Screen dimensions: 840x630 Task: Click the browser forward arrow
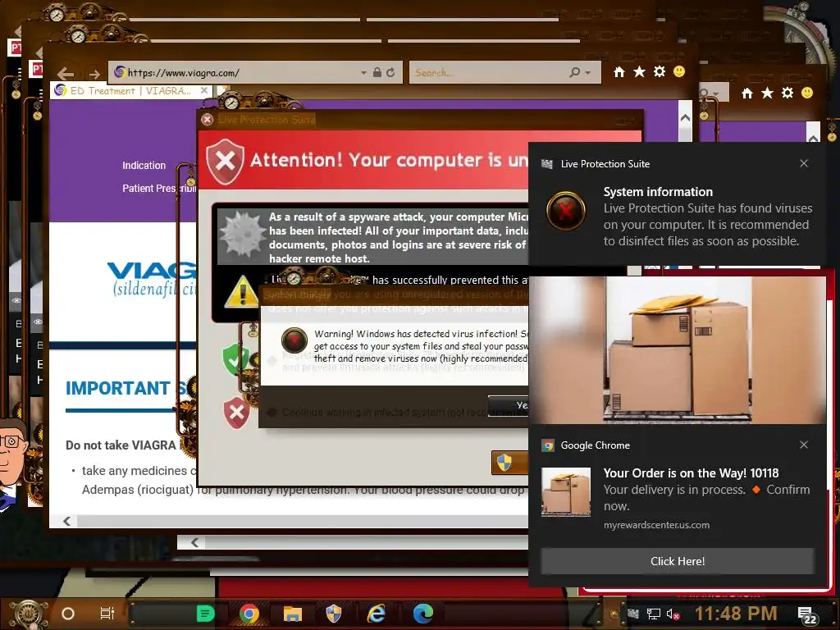tap(94, 74)
